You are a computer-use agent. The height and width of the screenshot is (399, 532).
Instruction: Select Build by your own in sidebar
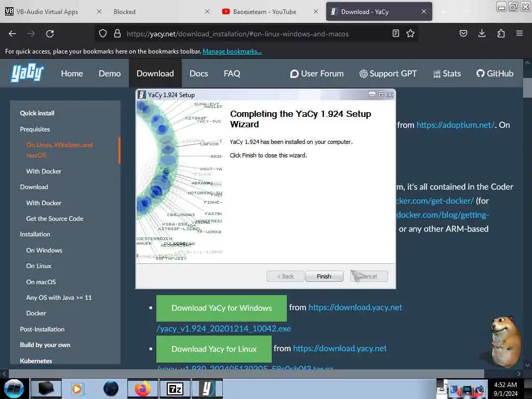(x=45, y=345)
